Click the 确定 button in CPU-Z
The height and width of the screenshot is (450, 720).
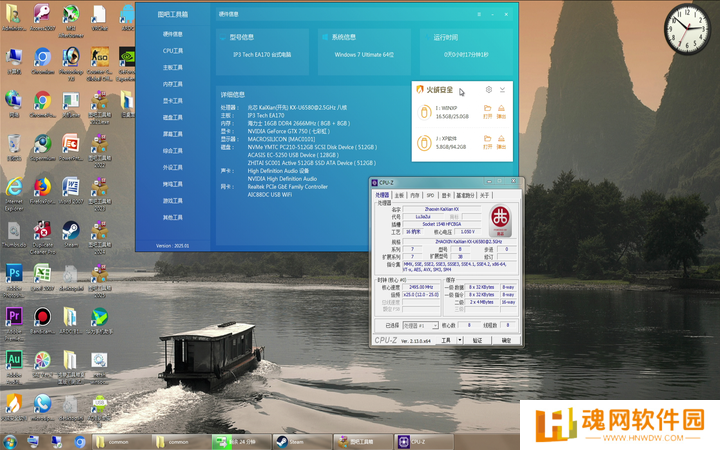(x=506, y=340)
